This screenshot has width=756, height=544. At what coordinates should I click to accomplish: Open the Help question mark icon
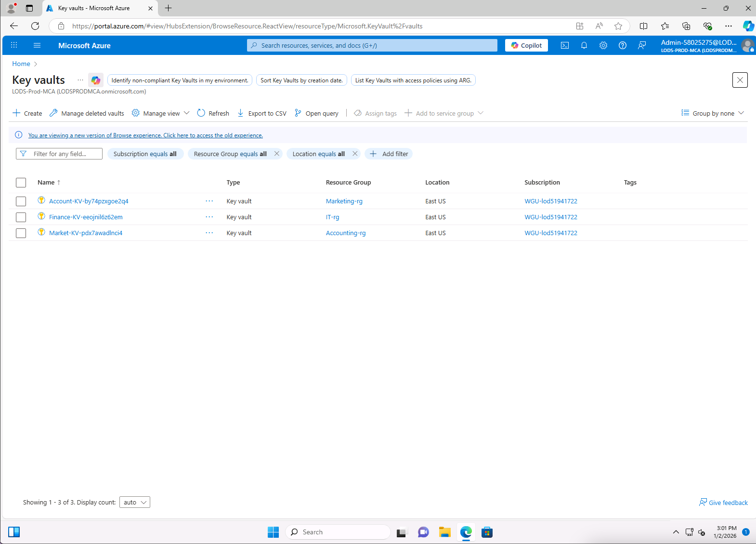coord(623,45)
